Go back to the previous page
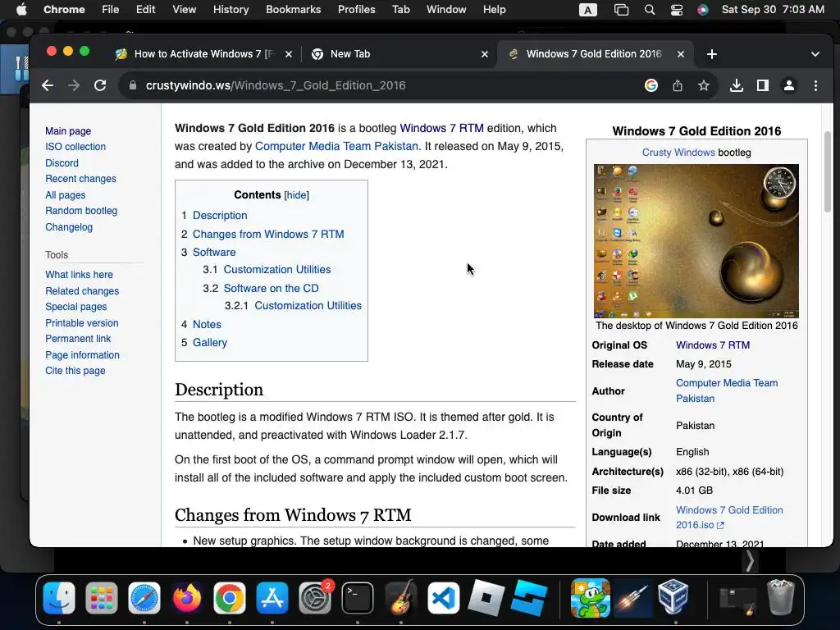840x630 pixels. [48, 85]
